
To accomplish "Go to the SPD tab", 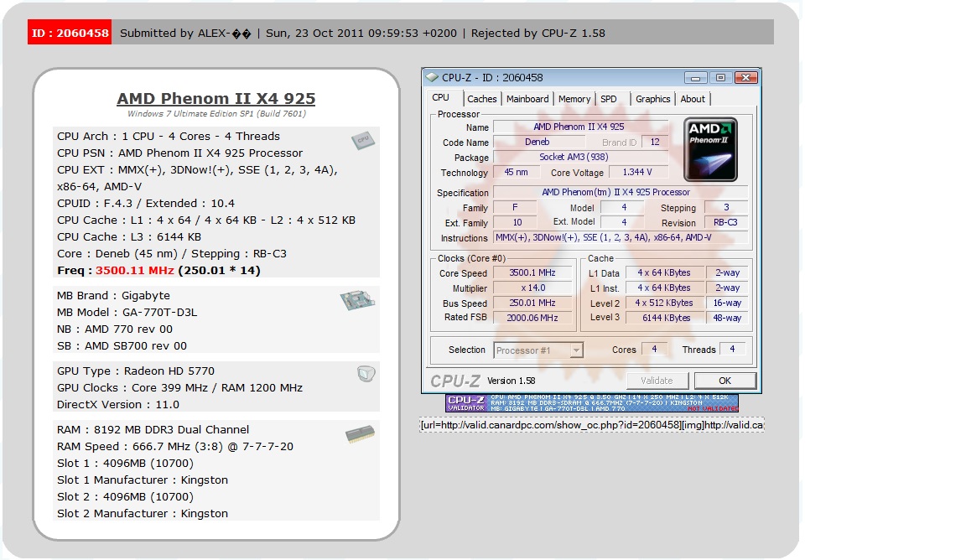I will [609, 99].
